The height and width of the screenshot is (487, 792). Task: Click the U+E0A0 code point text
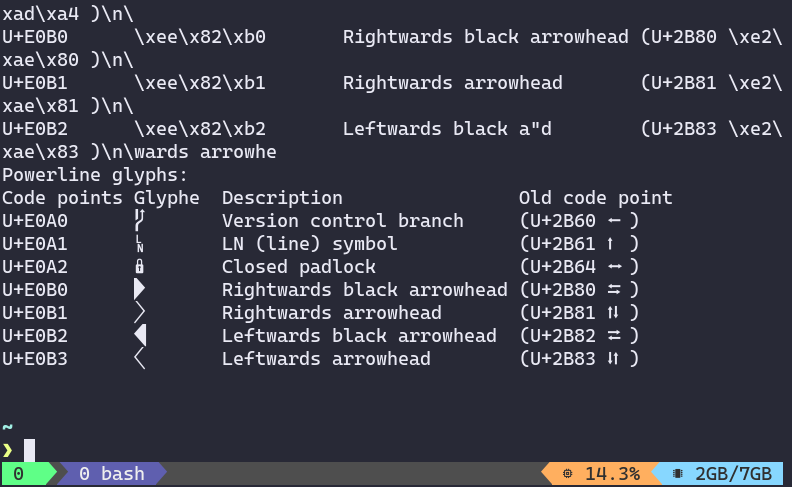pyautogui.click(x=35, y=221)
